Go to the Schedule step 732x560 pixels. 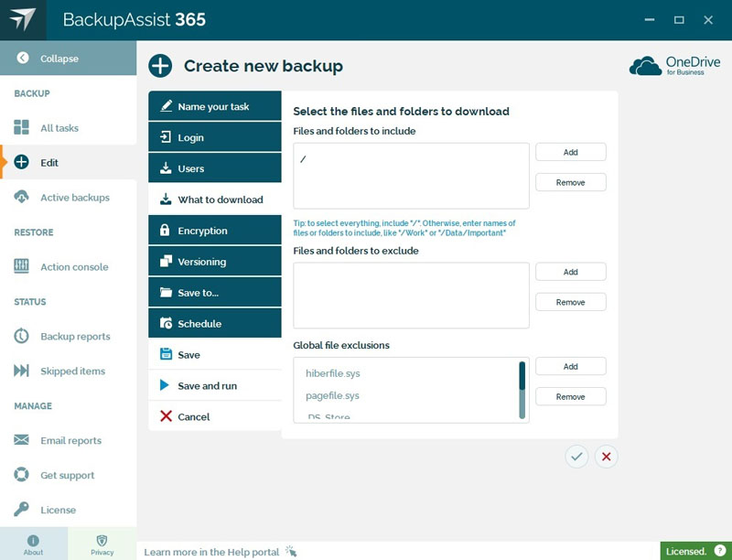(x=215, y=323)
